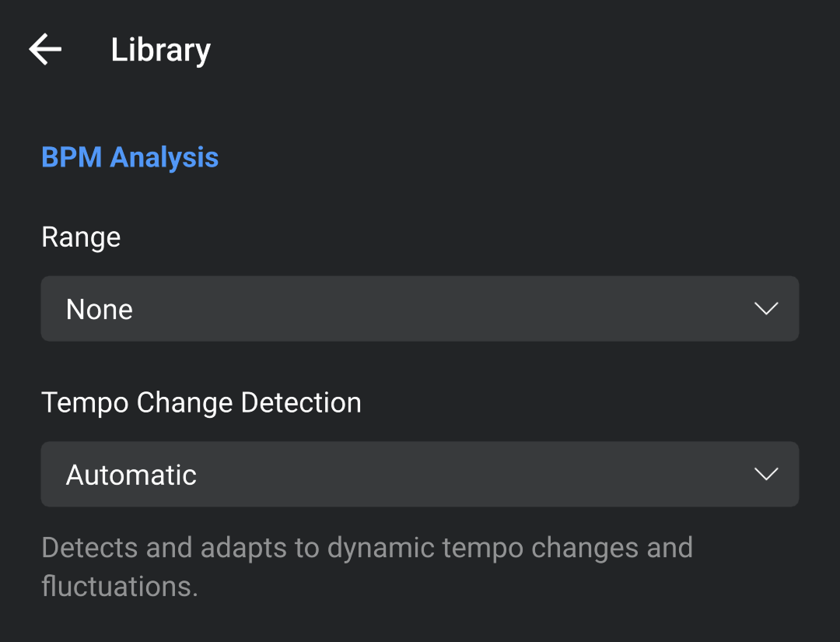840x642 pixels.
Task: Expand the Automatic combo box
Action: 420,474
